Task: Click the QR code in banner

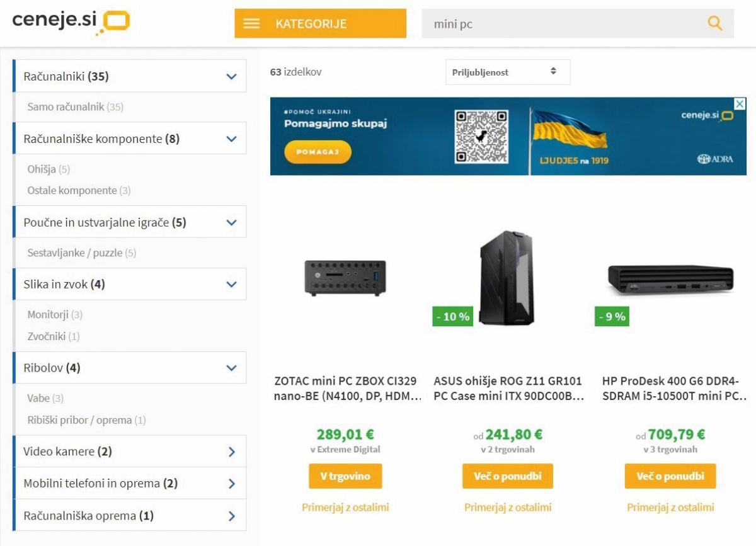Action: coord(481,135)
